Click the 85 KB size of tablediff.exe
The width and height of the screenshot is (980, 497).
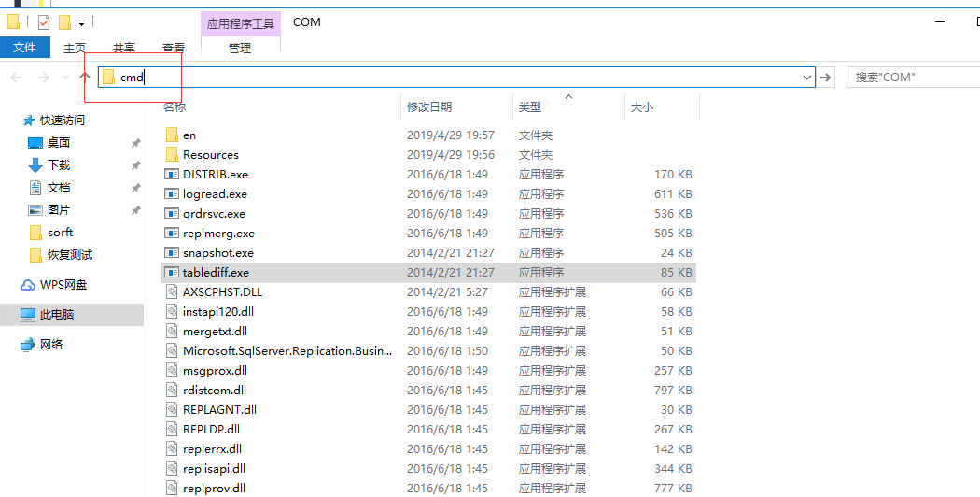(x=677, y=272)
